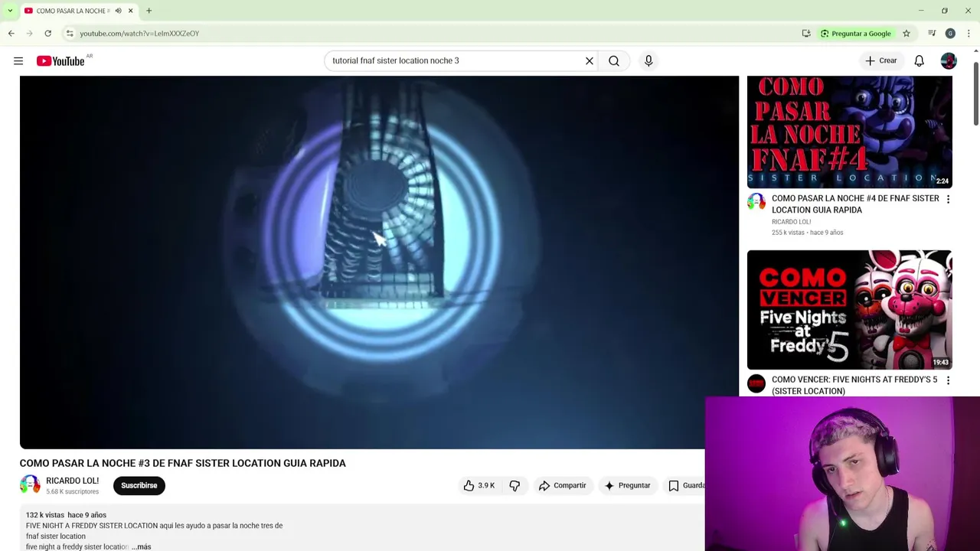The image size is (980, 551).
Task: Click the '132 k vistas hace 9 años' text
Action: tap(66, 515)
